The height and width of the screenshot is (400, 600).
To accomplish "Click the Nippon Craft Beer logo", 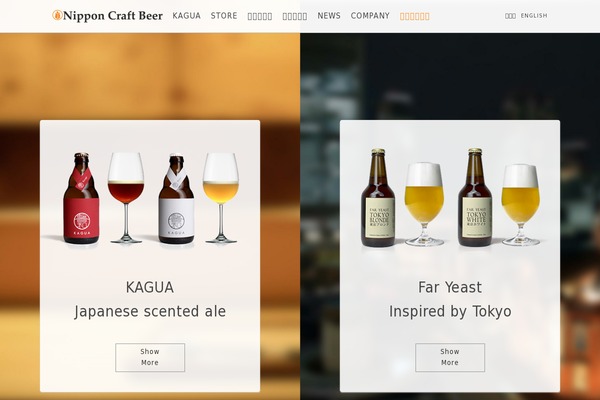I will click(x=108, y=16).
